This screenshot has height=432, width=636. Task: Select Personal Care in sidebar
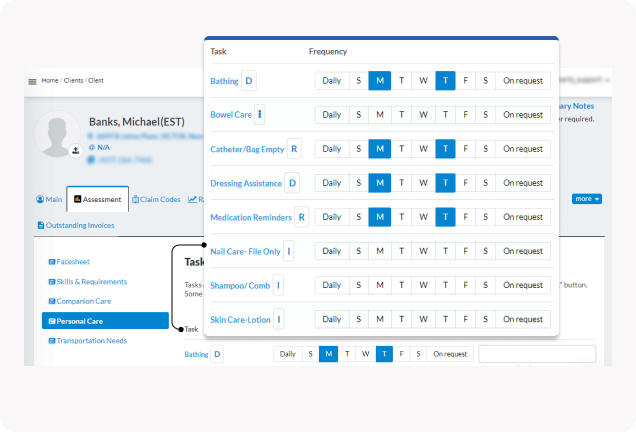coord(105,321)
